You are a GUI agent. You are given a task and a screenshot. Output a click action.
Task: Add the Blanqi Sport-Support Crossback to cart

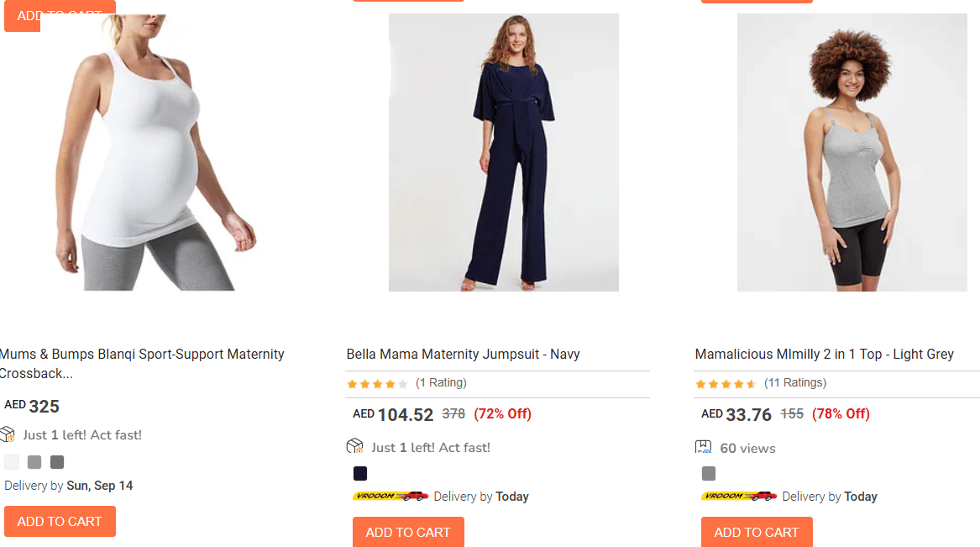point(60,521)
